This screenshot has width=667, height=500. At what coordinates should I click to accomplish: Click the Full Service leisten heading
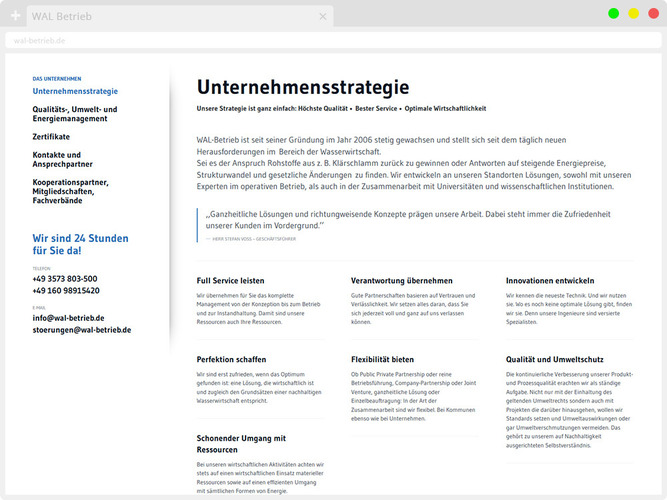231,281
